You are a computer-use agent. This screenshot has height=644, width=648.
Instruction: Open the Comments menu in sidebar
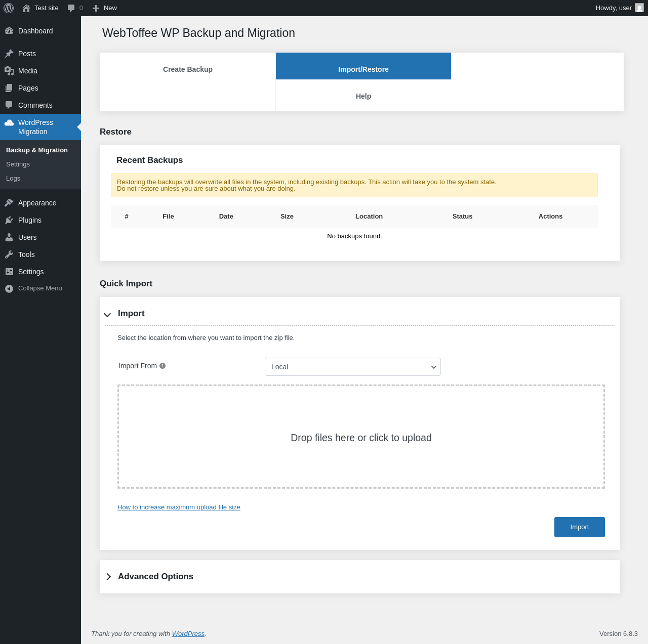[x=40, y=105]
